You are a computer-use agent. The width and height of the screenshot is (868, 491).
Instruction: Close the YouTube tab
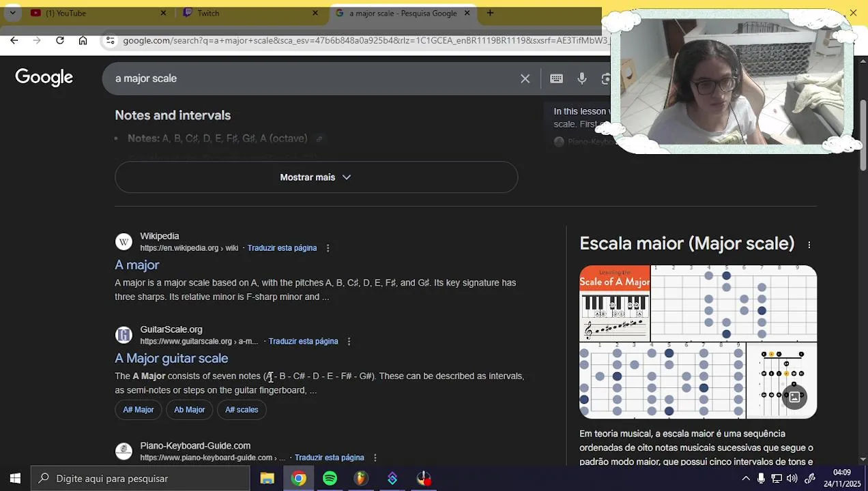click(163, 13)
